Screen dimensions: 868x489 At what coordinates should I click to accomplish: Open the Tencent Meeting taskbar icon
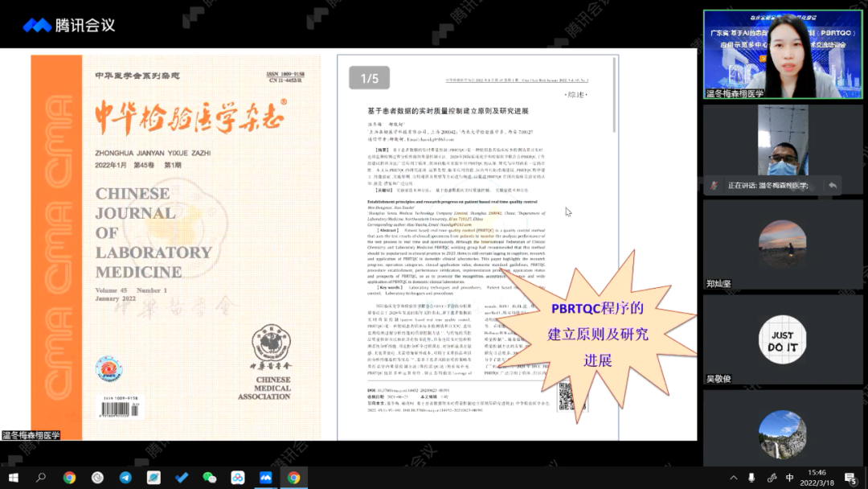point(265,478)
